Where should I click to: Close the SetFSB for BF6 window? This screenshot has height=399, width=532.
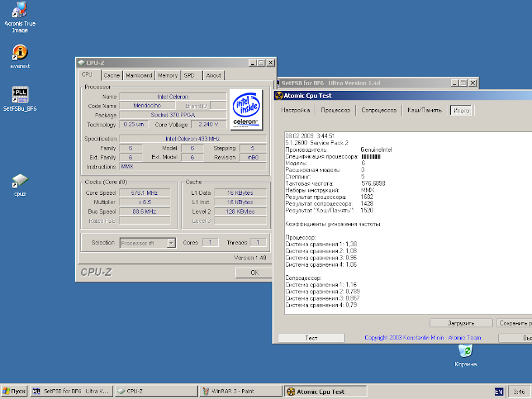[473, 83]
